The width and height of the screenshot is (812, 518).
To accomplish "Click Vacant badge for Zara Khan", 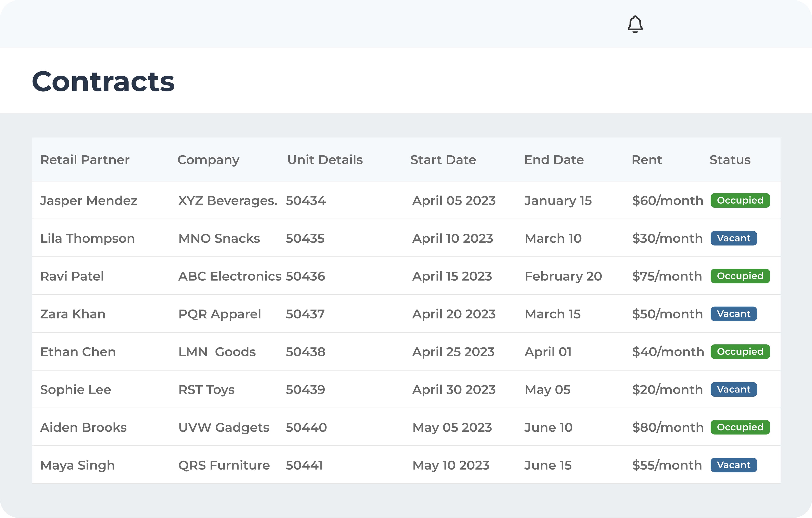I will 733,314.
